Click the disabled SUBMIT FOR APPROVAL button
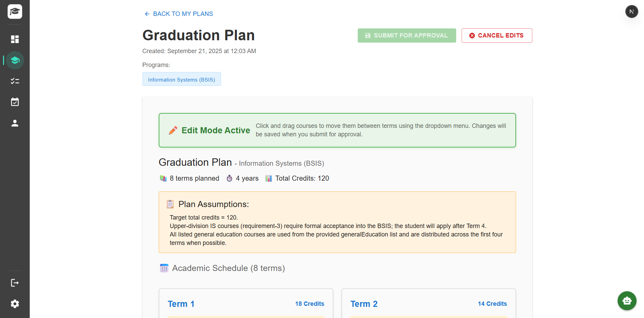Screen dimensions: 644x318 [x=406, y=35]
